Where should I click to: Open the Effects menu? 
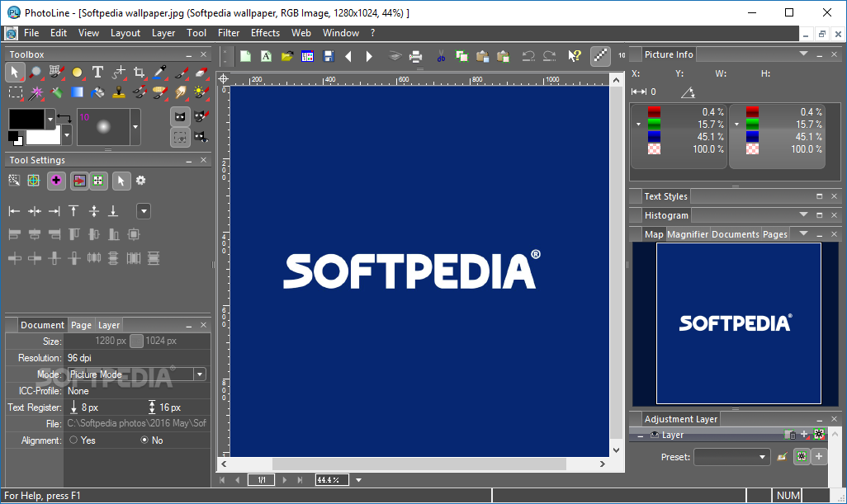pyautogui.click(x=265, y=33)
